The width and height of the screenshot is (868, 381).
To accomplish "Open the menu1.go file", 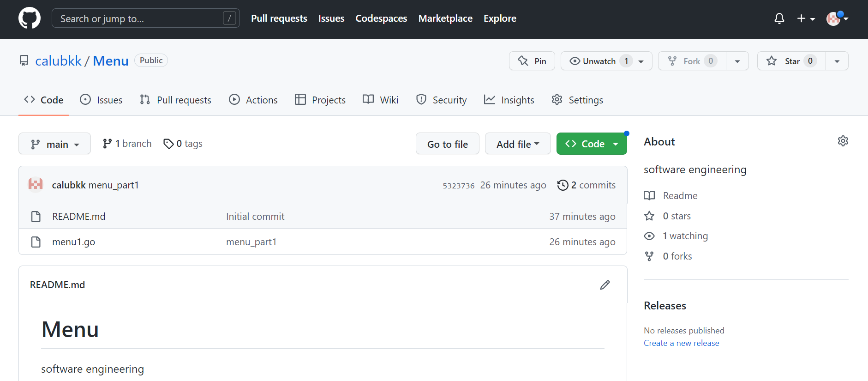I will click(x=74, y=242).
